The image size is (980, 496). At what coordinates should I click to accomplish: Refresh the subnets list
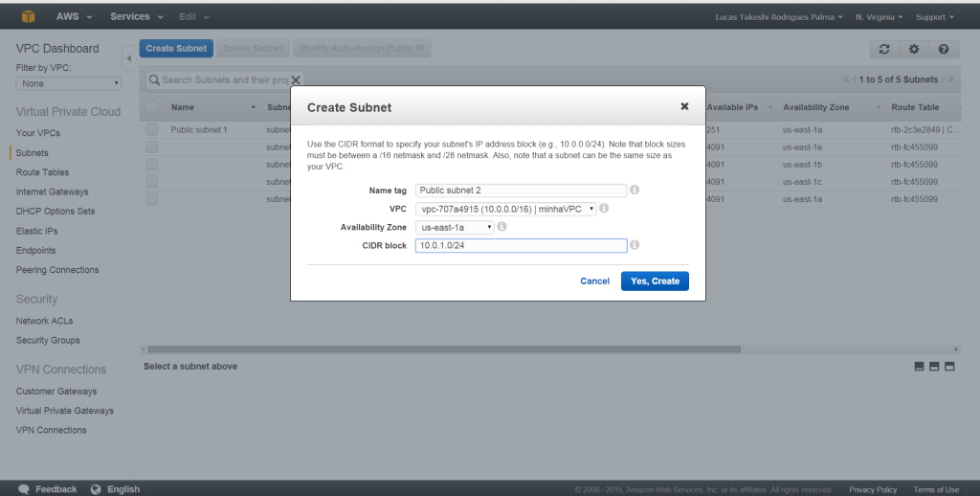click(x=884, y=49)
